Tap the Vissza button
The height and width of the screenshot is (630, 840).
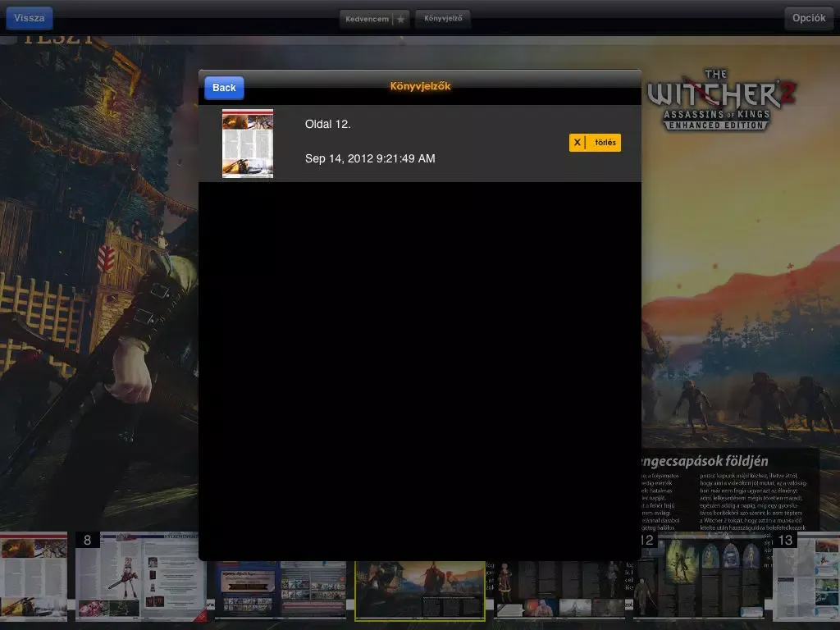29,18
